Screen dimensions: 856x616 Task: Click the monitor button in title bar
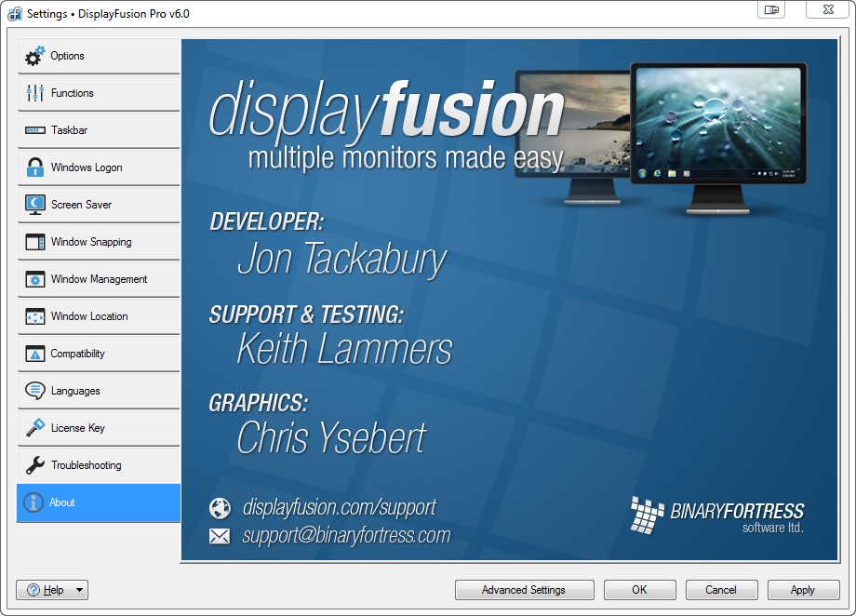771,10
